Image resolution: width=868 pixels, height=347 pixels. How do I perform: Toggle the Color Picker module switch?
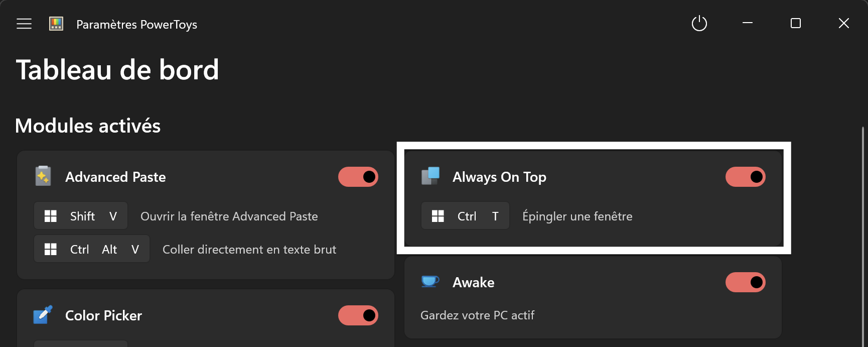click(358, 315)
